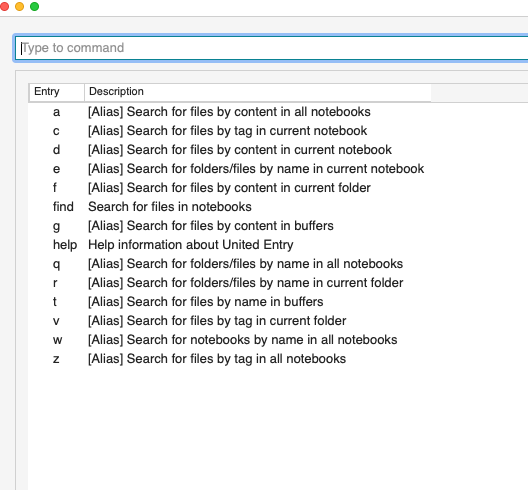Screen dimensions: 528x490
Task: Pick entry 'r' name in current folder
Action: point(278,283)
